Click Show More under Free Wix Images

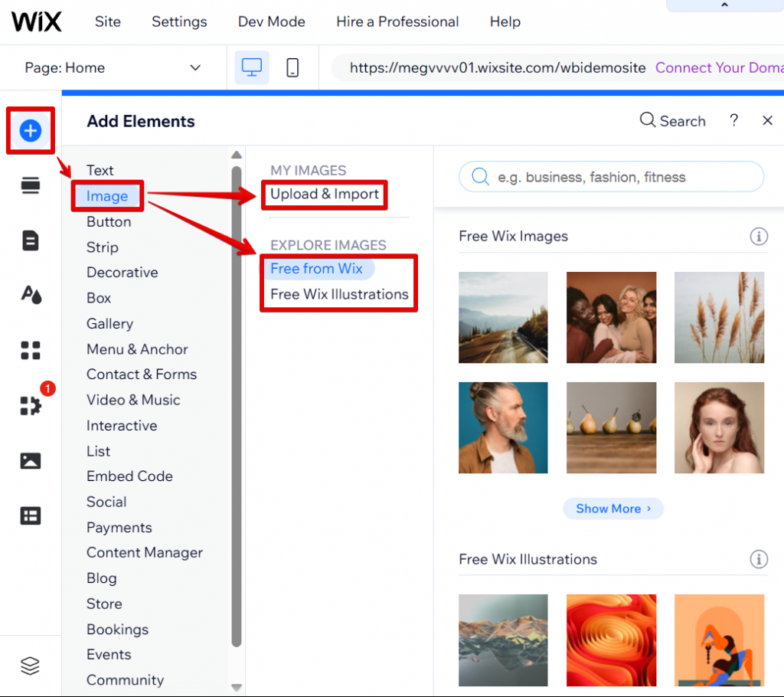[x=612, y=508]
